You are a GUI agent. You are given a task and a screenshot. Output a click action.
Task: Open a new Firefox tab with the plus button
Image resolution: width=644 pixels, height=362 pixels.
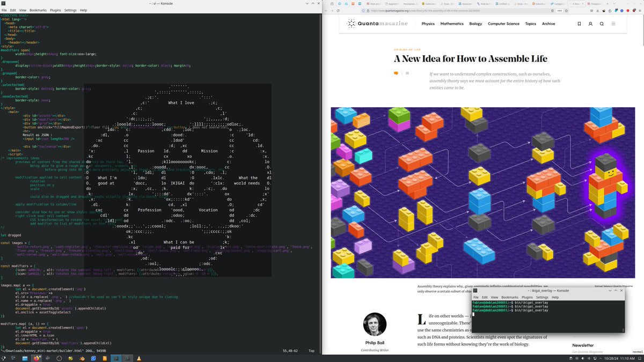click(608, 4)
